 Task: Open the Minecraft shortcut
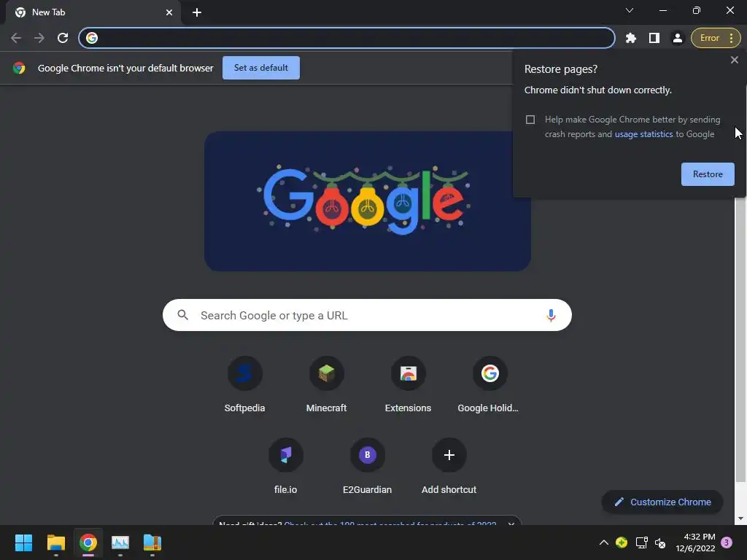[x=326, y=385]
